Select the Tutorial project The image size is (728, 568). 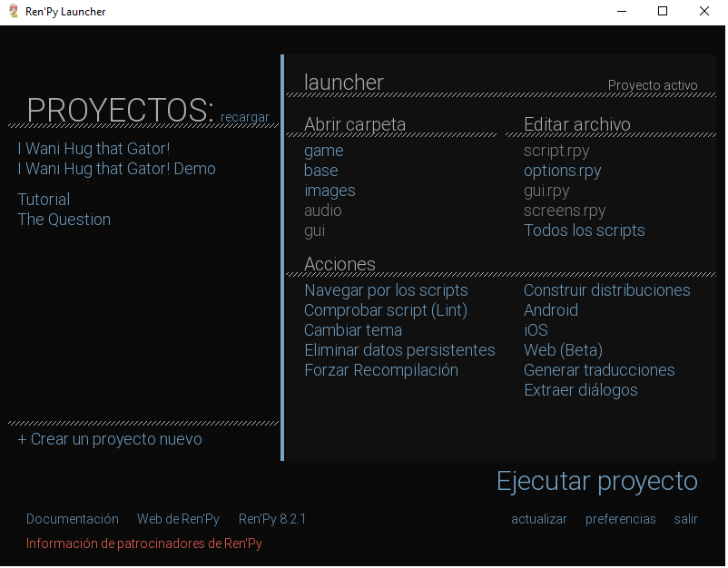pos(44,199)
